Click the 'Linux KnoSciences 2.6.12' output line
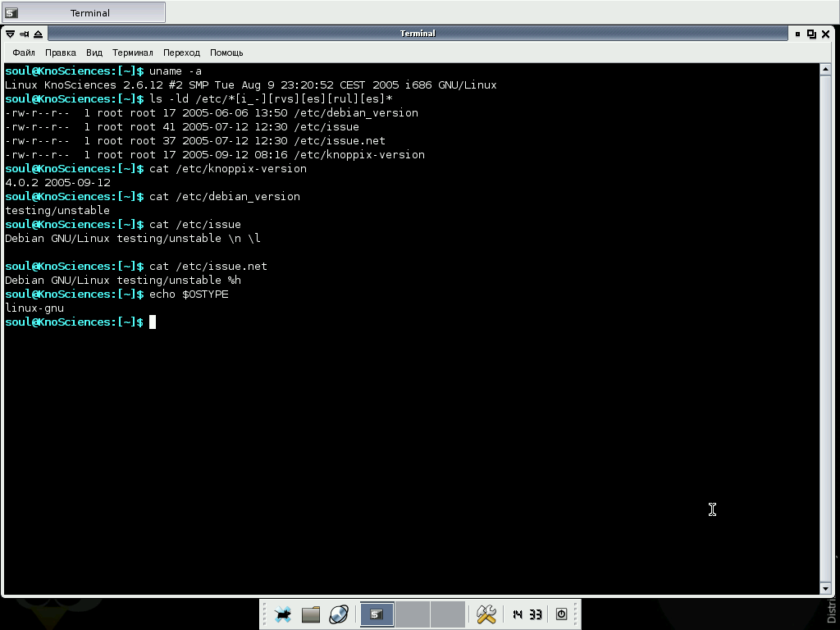 (x=251, y=85)
